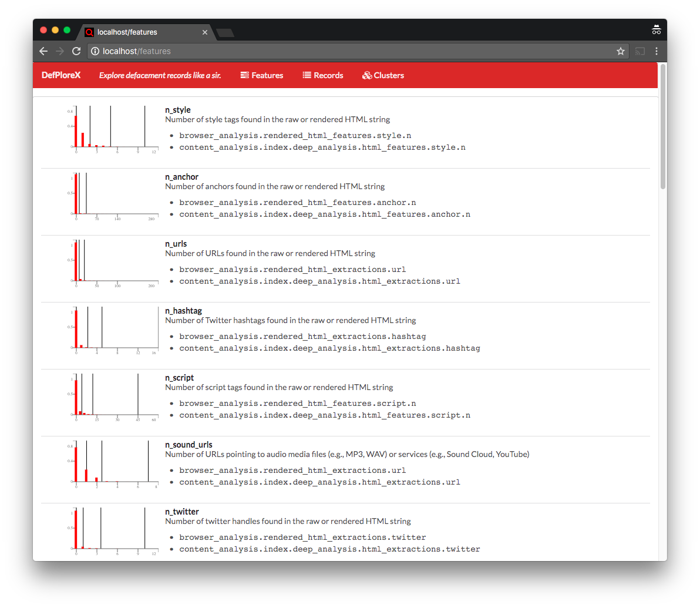Click the yellow macOS minimize window button

pyautogui.click(x=55, y=31)
